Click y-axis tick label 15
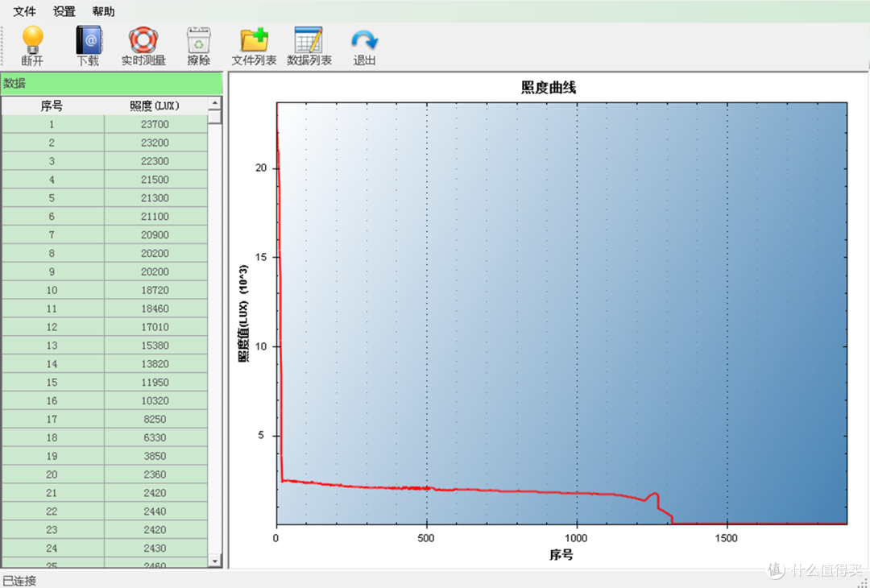Viewport: 870px width, 588px height. pos(261,258)
